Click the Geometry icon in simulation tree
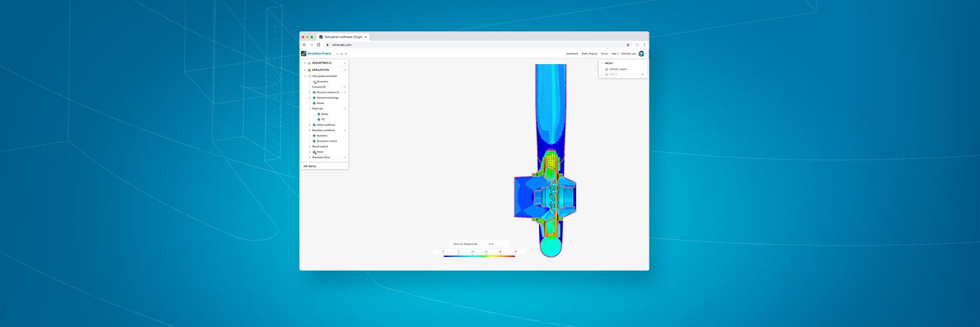Screen dimensions: 980x327 tap(315, 82)
